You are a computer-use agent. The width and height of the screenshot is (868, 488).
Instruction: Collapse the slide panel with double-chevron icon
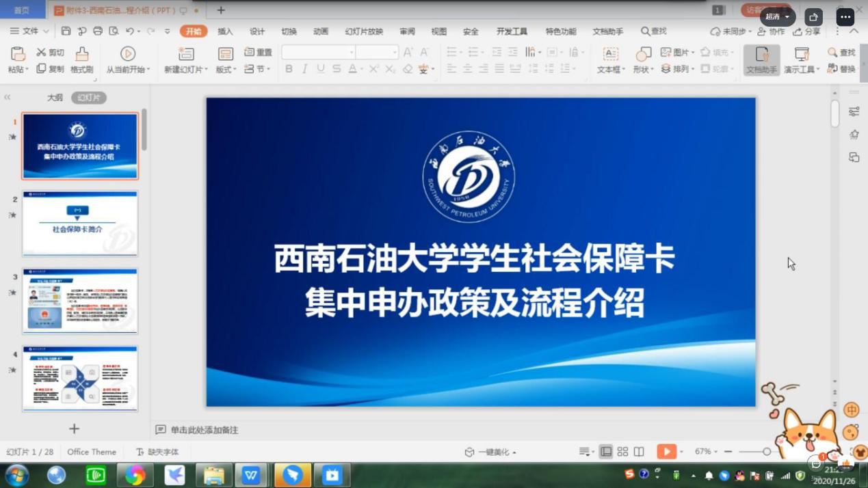click(8, 97)
